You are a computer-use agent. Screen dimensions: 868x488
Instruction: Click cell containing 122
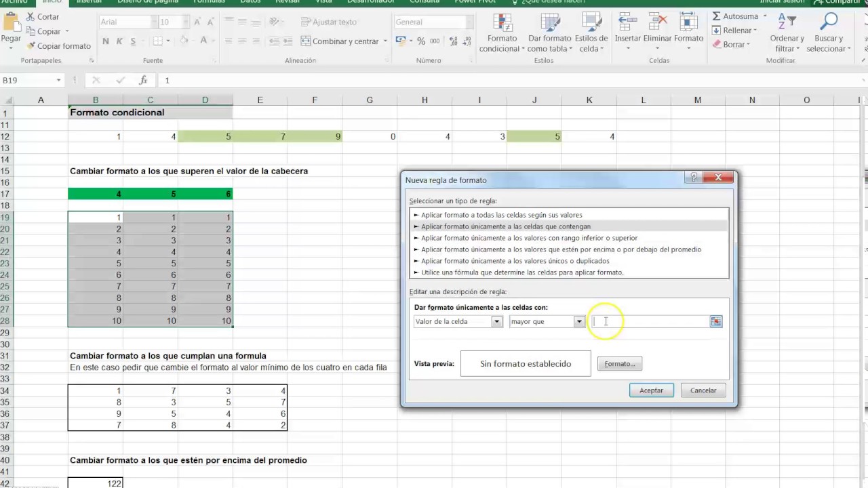pos(96,483)
